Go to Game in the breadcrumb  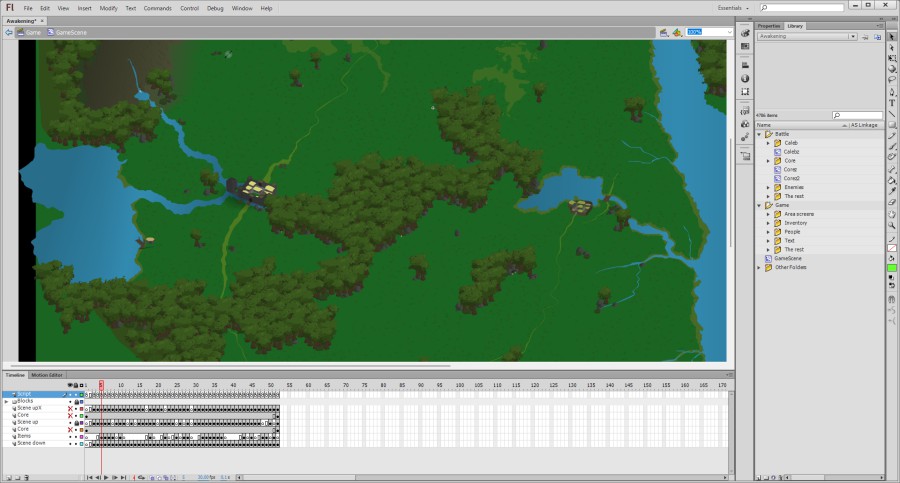(32, 32)
